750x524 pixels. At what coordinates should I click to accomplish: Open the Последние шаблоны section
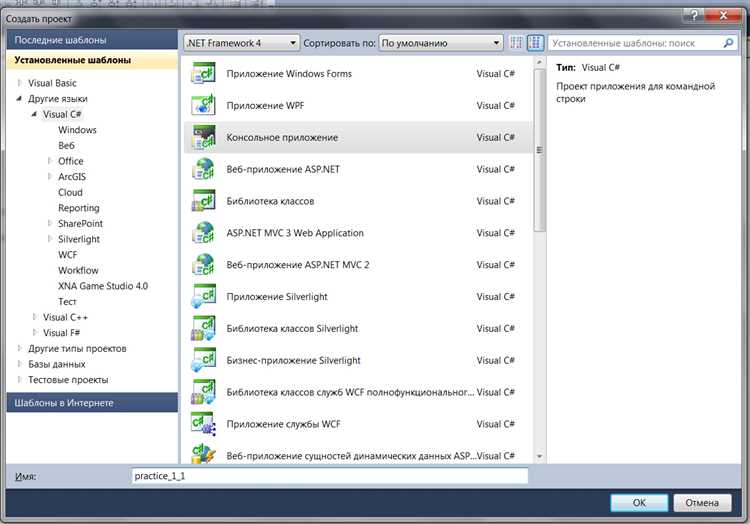92,40
